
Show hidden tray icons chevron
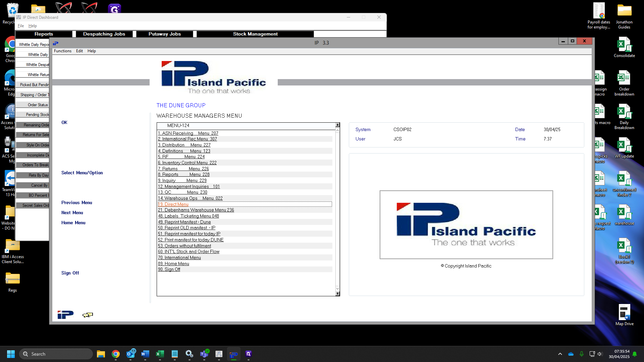[x=560, y=354]
